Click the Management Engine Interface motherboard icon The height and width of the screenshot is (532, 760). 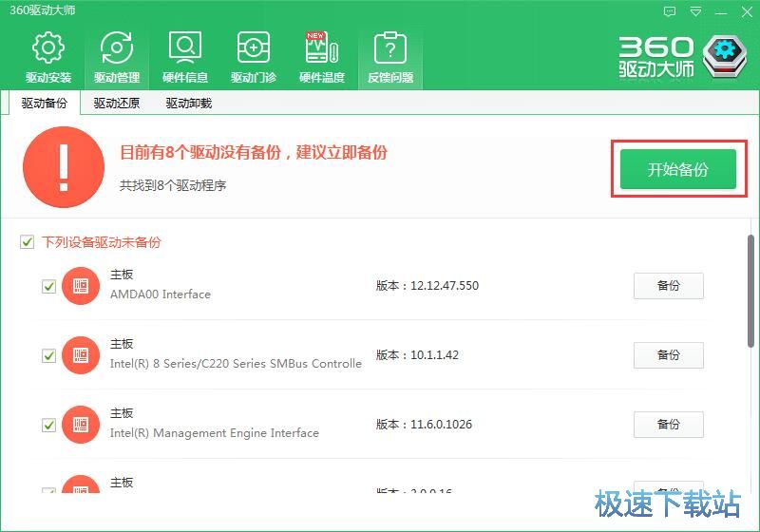pyautogui.click(x=81, y=425)
